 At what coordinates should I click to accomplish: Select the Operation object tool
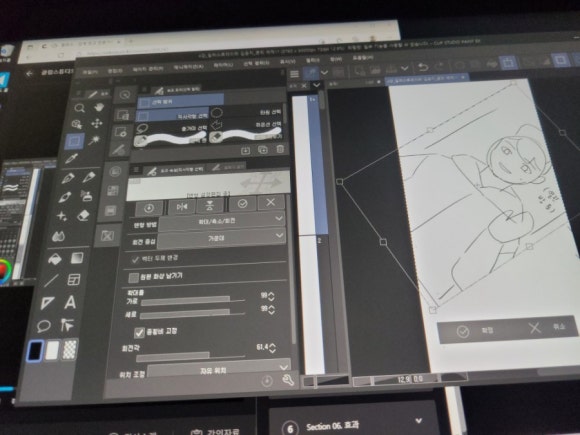[77, 124]
